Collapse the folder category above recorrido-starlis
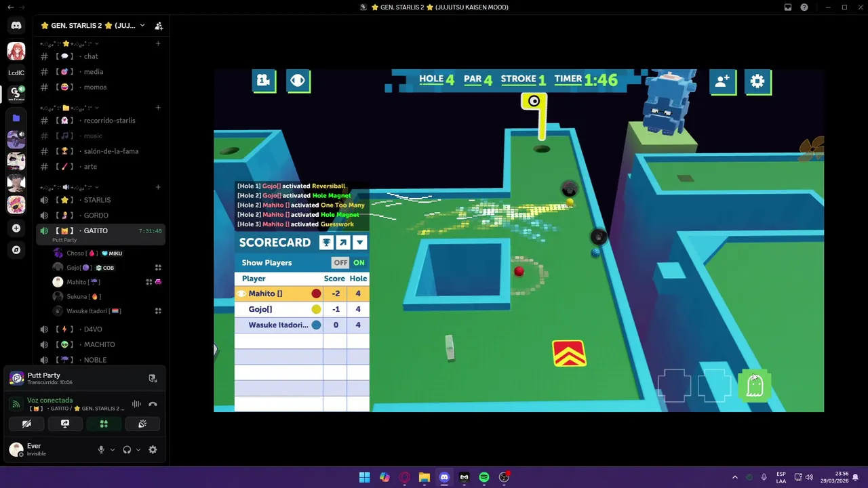Image resolution: width=868 pixels, height=488 pixels. point(69,108)
